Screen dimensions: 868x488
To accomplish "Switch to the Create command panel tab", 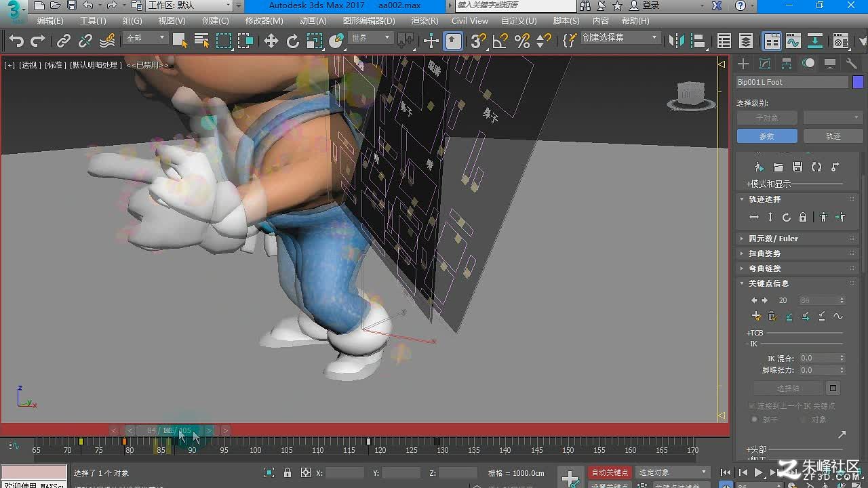I will (744, 64).
